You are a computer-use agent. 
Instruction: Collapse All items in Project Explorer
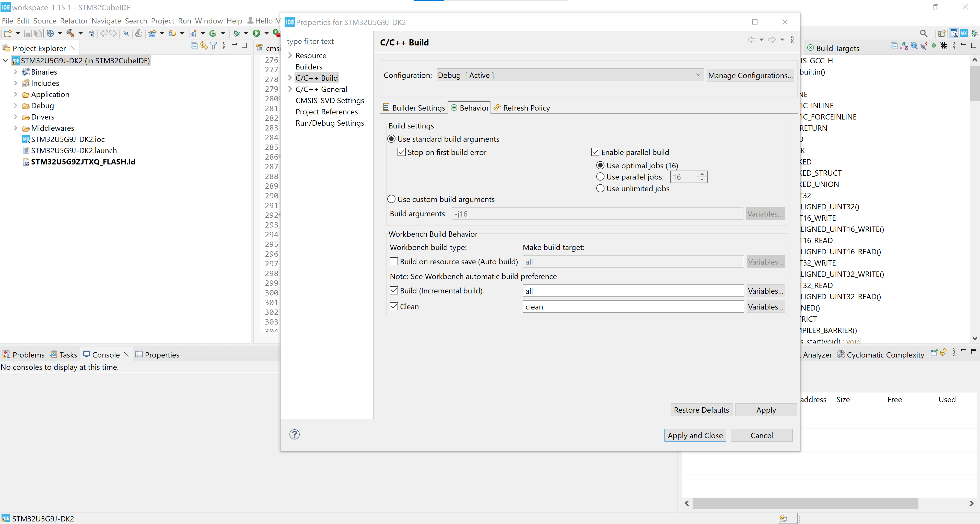194,45
